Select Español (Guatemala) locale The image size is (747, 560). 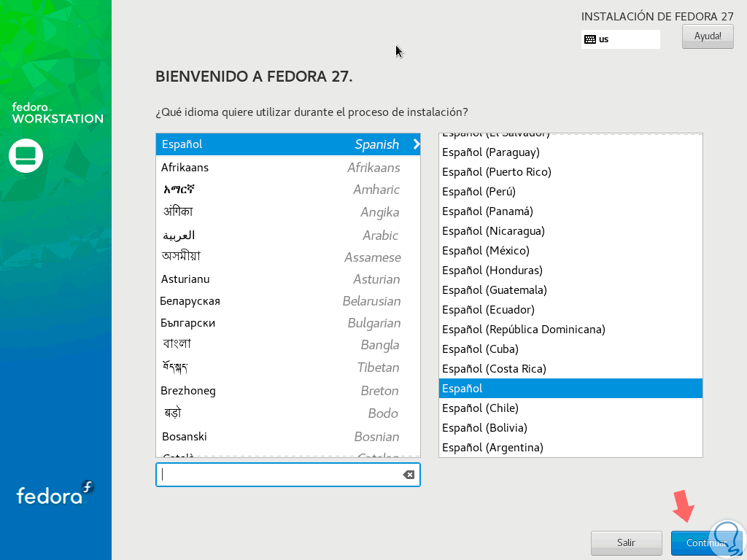[x=570, y=290]
